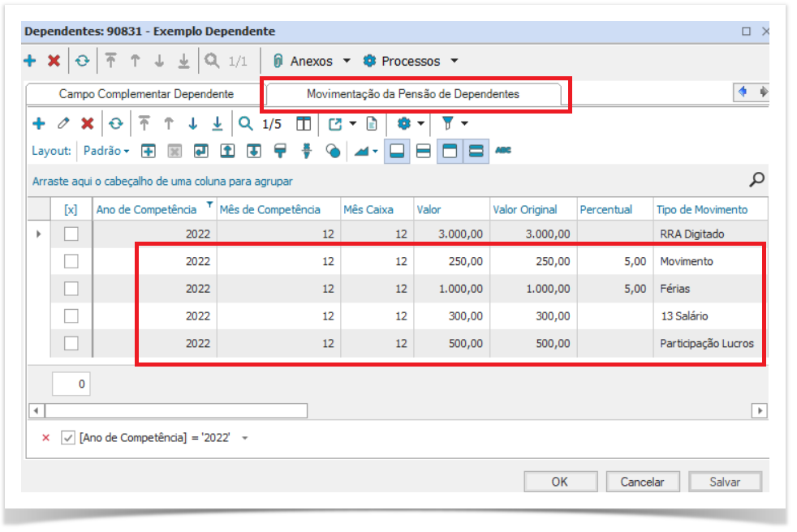This screenshot has width=797, height=532.
Task: Add a new pension movement record with plus icon
Action: [39, 123]
